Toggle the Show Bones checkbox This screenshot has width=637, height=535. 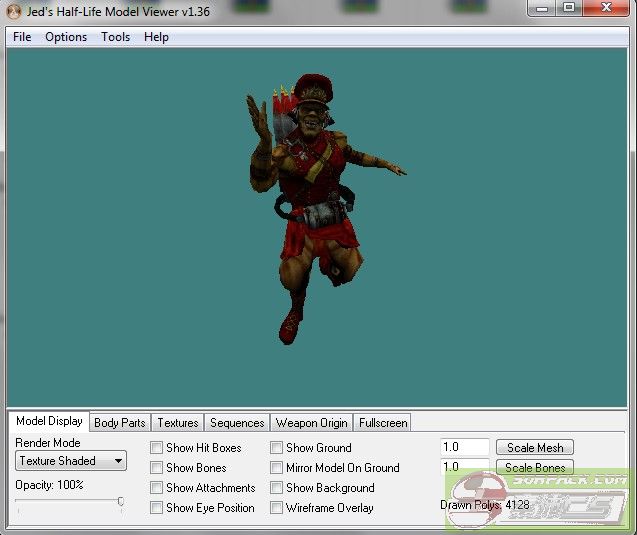tap(157, 468)
